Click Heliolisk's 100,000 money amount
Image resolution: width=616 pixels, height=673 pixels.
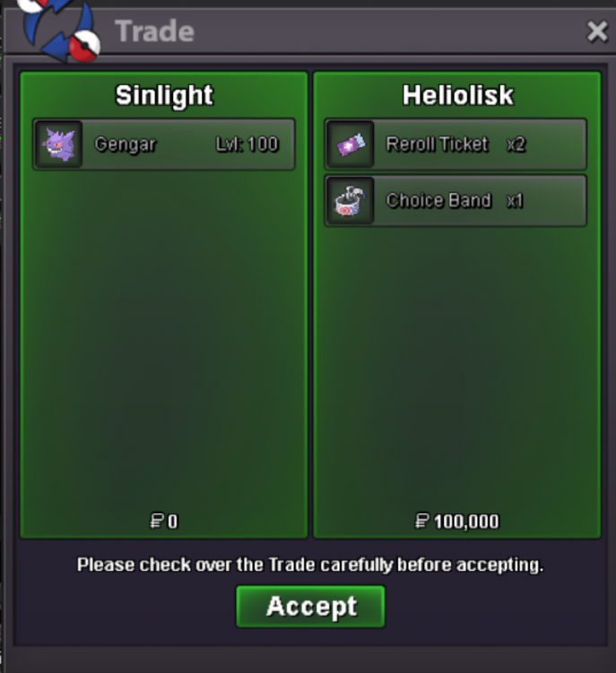click(x=466, y=521)
